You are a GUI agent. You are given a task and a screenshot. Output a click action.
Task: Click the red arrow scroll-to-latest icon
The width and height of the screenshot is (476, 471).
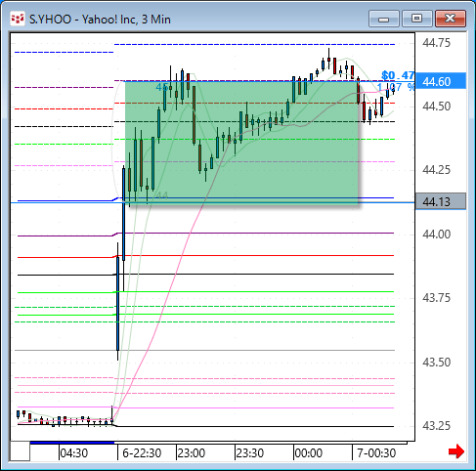456,451
